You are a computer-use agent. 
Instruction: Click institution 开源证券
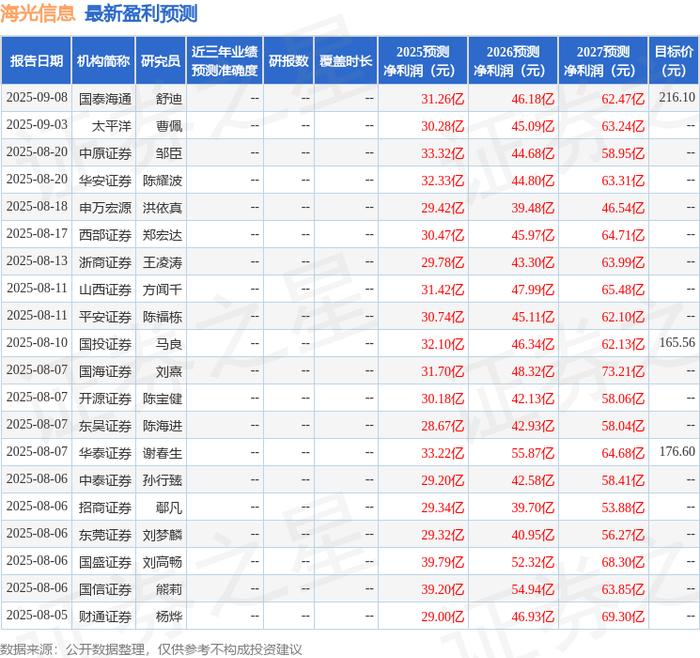[105, 398]
